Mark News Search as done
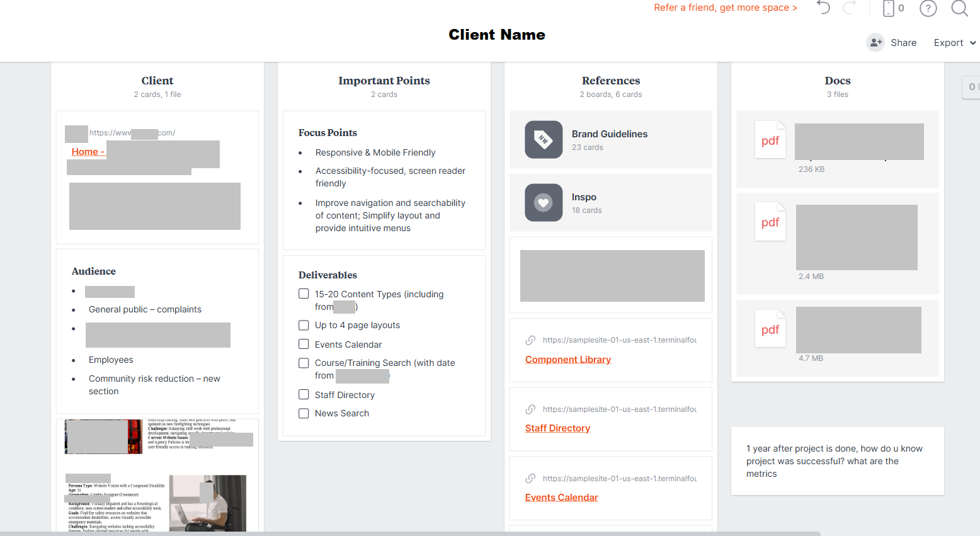 pos(304,414)
